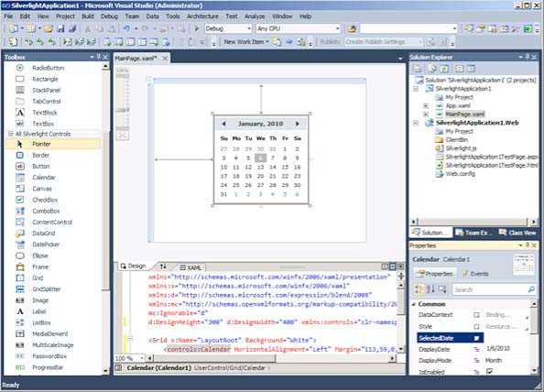Screen dimensions: 544x392
Task: Open the Architecture menu
Action: [x=202, y=16]
